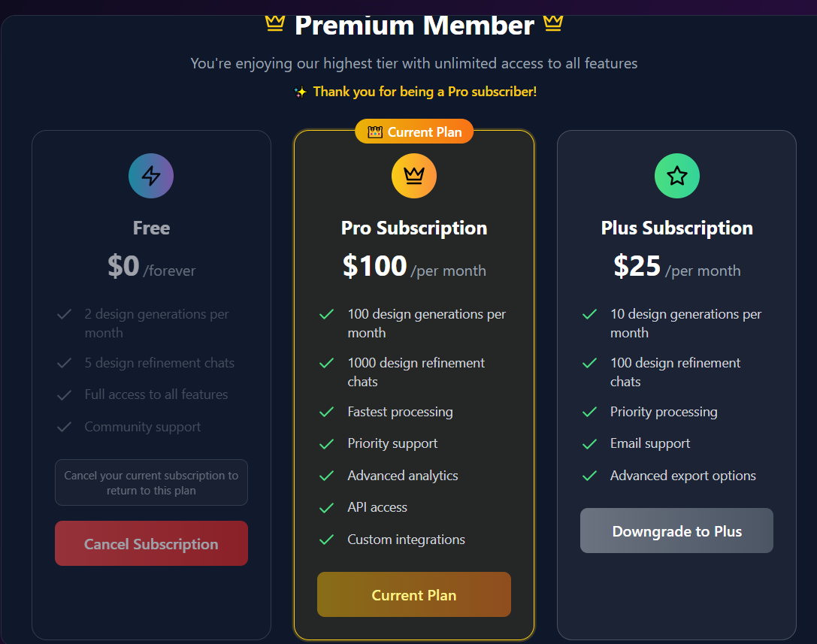This screenshot has height=644, width=817.
Task: Click the crown icon in Current Plan badge
Action: point(375,132)
